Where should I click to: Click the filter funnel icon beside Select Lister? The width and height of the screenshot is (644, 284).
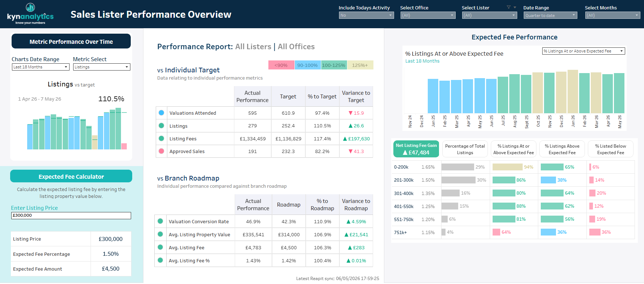point(509,7)
